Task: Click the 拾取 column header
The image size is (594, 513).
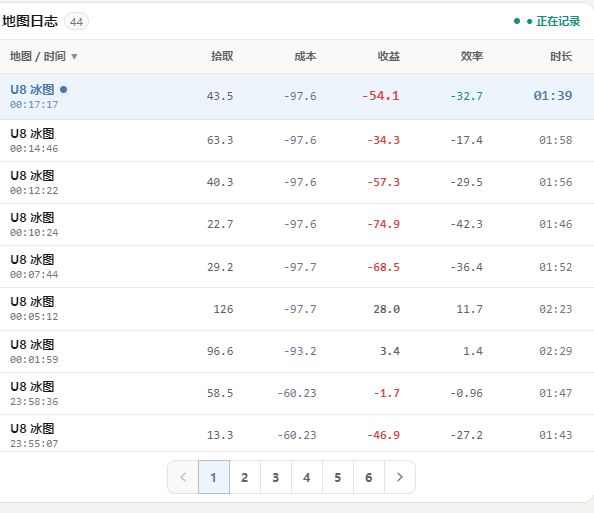Action: [222, 56]
